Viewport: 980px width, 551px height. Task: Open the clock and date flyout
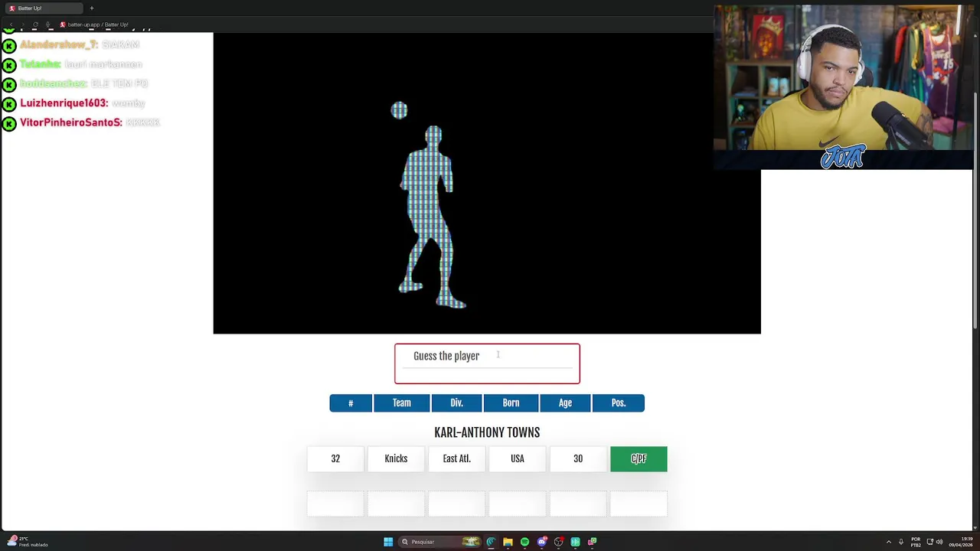(961, 542)
